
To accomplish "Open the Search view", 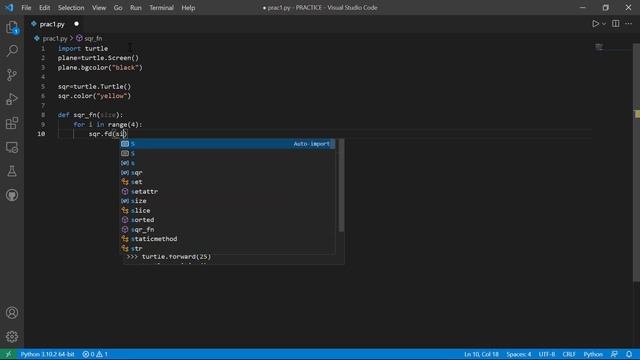I will (x=12, y=51).
